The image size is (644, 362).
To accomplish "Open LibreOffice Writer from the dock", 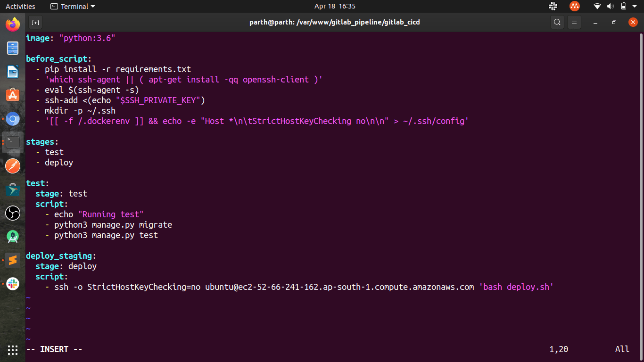I will [13, 71].
